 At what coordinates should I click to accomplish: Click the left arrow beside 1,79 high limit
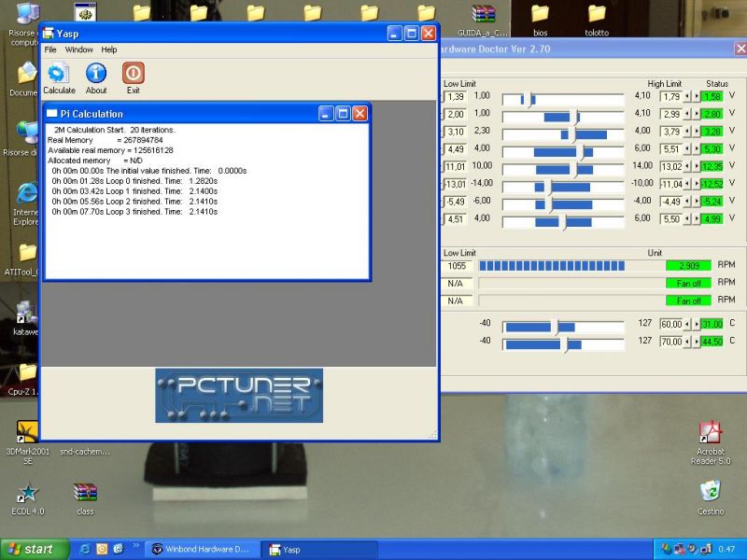[x=687, y=97]
